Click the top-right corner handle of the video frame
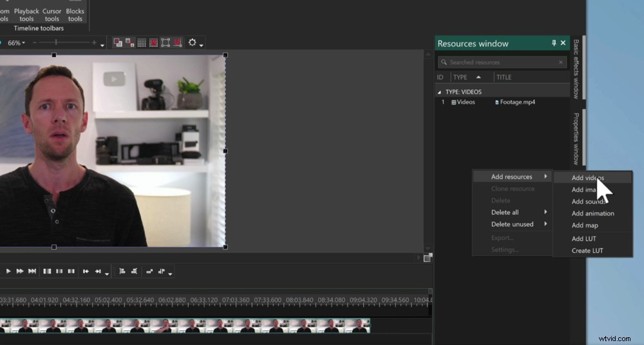This screenshot has width=644, height=345. pyautogui.click(x=225, y=55)
